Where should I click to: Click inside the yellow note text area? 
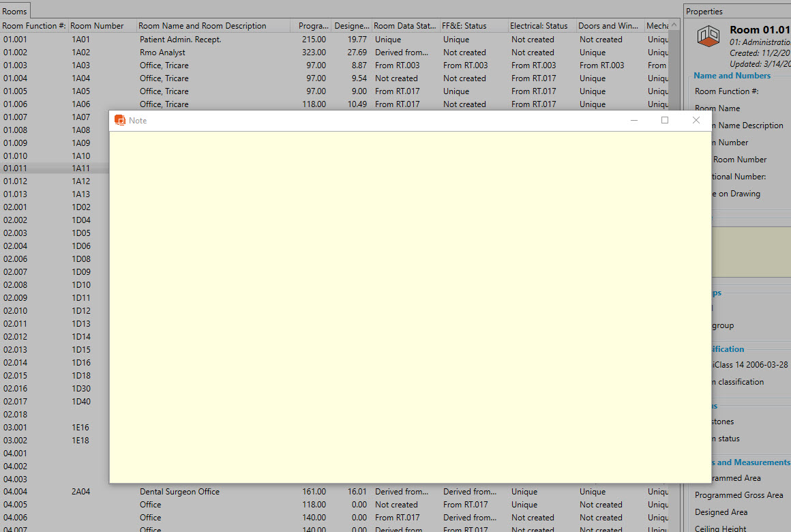click(409, 307)
